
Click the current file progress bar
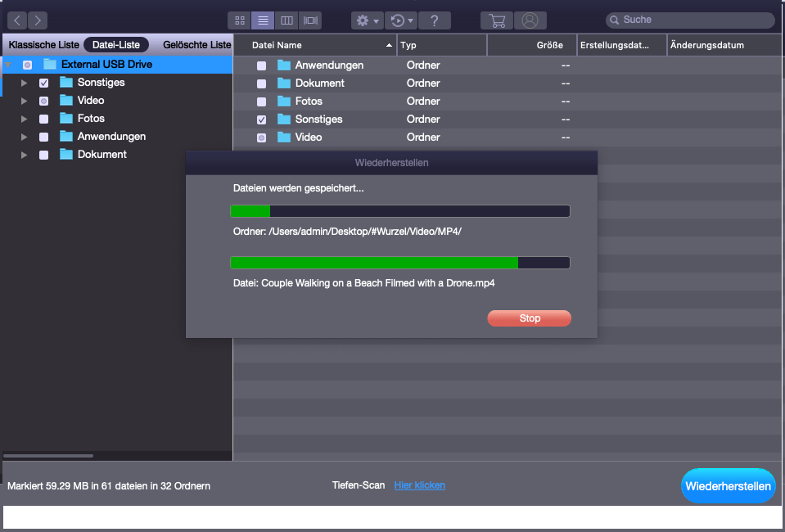(400, 263)
